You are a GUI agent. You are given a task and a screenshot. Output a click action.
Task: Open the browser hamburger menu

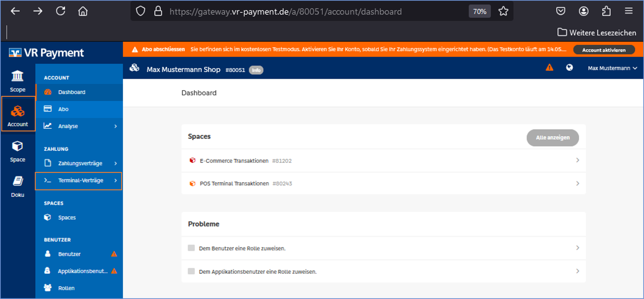629,11
